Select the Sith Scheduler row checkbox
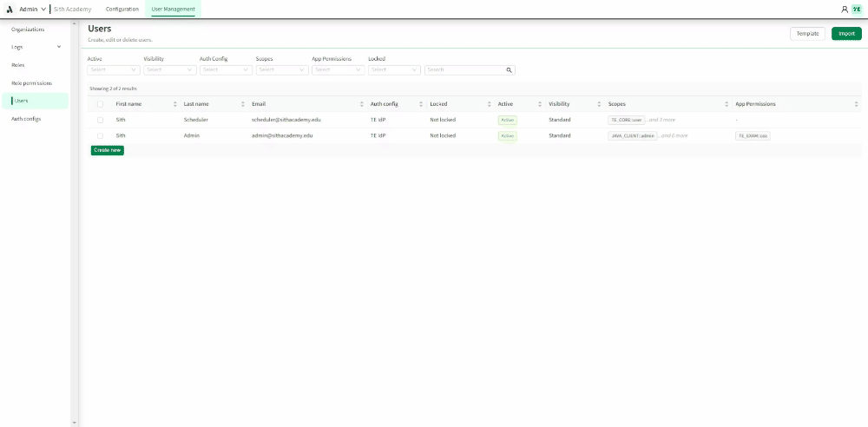Image resolution: width=868 pixels, height=427 pixels. 100,120
